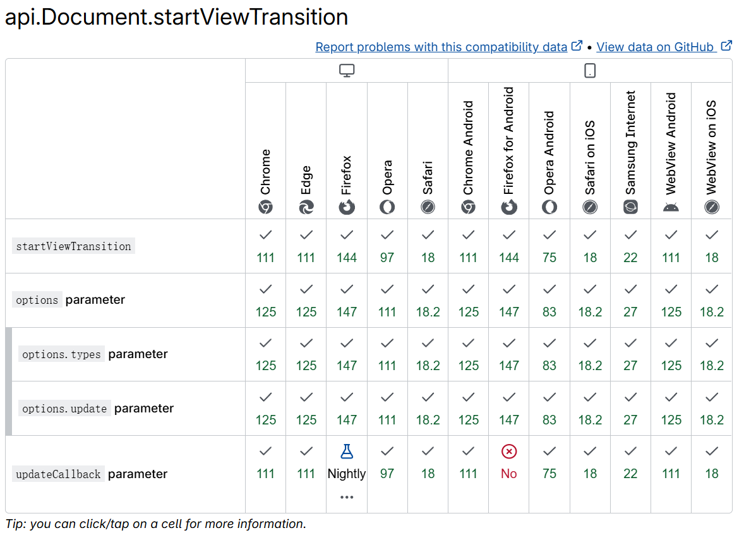
Task: Click the Safari on iOS compass icon
Action: pyautogui.click(x=590, y=207)
